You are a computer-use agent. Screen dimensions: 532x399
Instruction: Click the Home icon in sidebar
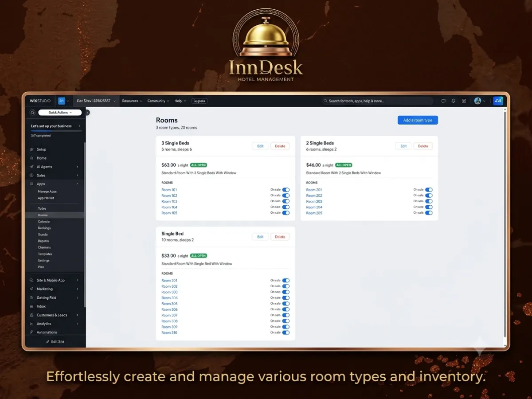[31, 158]
